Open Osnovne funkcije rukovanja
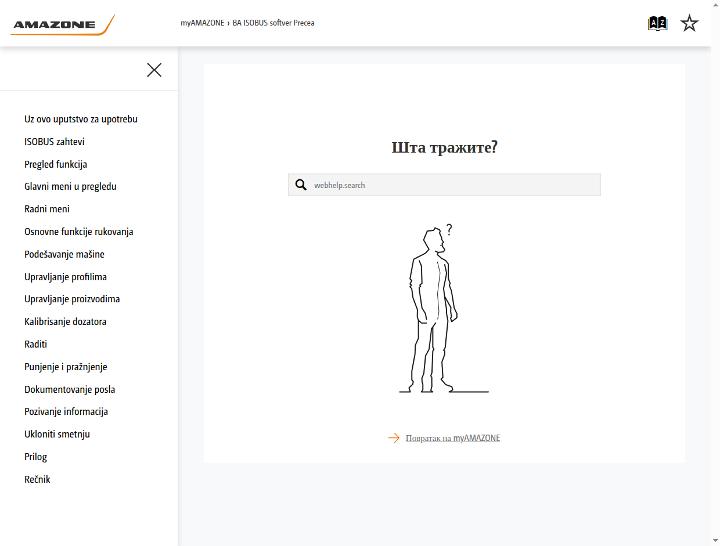720x546 pixels. point(79,231)
